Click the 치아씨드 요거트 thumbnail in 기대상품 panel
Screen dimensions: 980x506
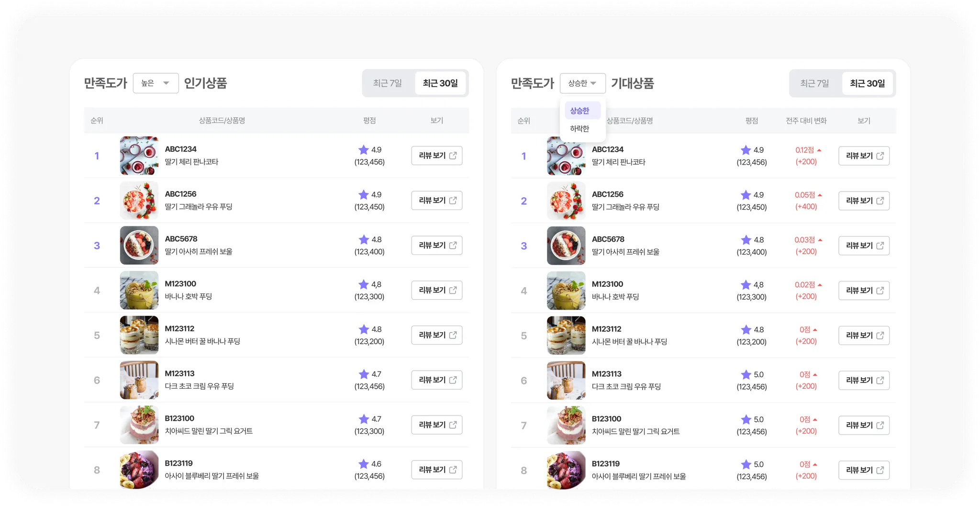pos(566,425)
